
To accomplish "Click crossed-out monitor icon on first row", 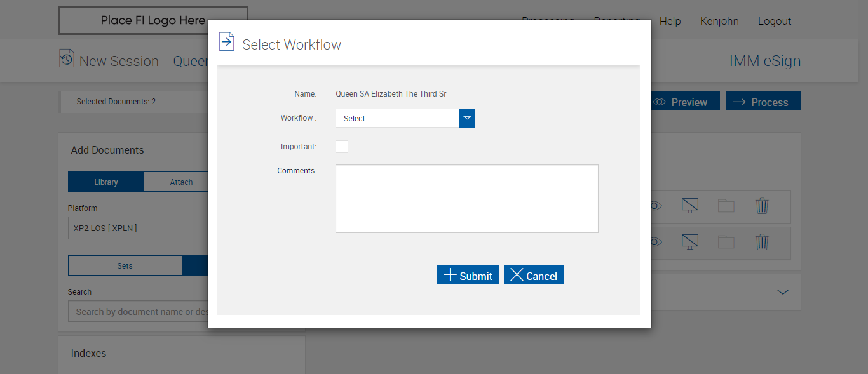I will (689, 206).
